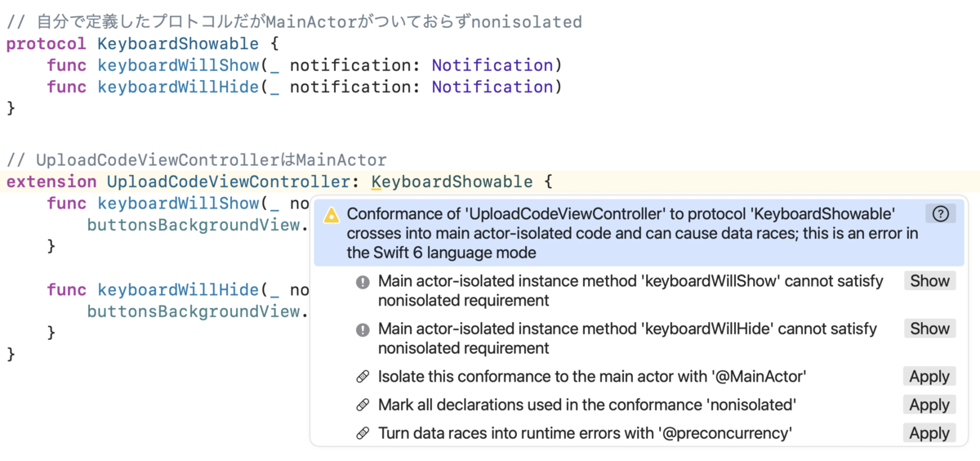Image resolution: width=980 pixels, height=461 pixels.
Task: Click buttonsBackgroundView under extension keyboardWillShow
Action: click(x=193, y=225)
